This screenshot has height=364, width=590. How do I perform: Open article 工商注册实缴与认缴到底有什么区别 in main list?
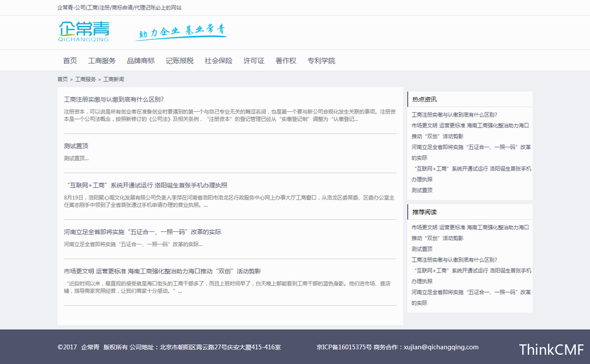114,99
